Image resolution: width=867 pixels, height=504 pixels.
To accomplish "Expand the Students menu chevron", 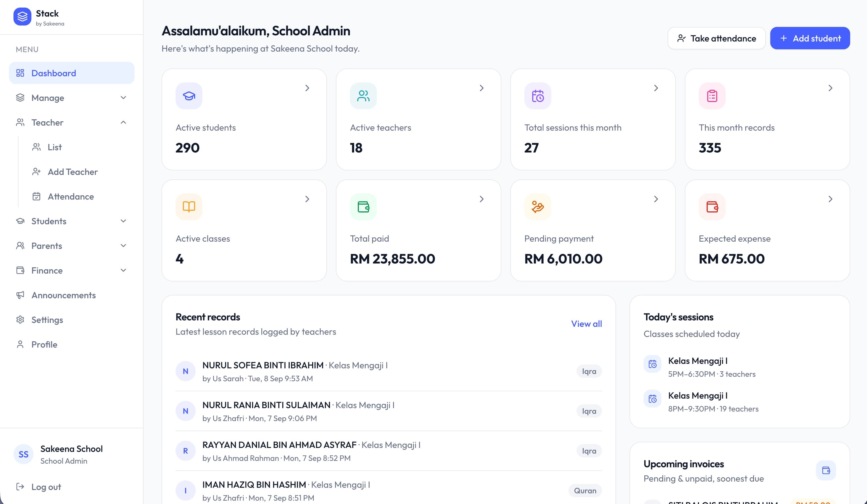I will (123, 221).
